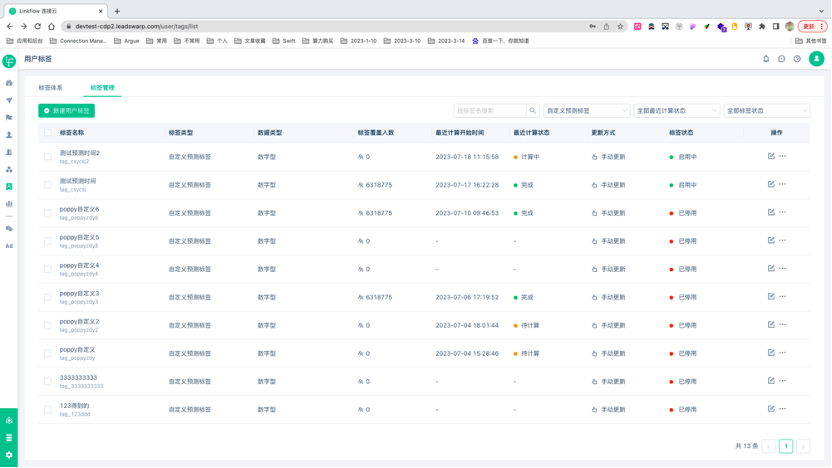This screenshot has height=468, width=832.
Task: Edit tag poppy自定义5
Action: click(x=771, y=240)
